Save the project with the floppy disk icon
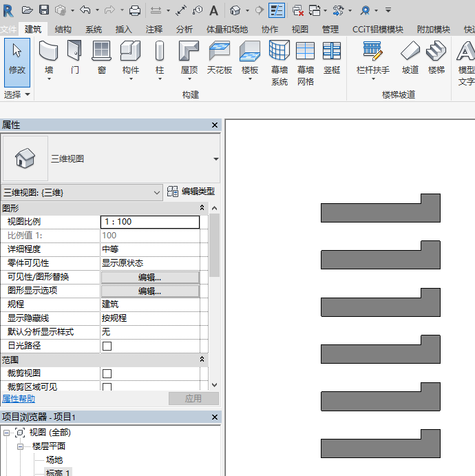The width and height of the screenshot is (475, 476). tap(44, 10)
